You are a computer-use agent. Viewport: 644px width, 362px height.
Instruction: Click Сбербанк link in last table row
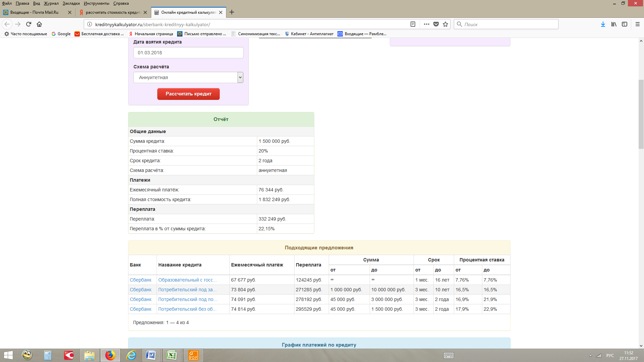click(x=141, y=309)
